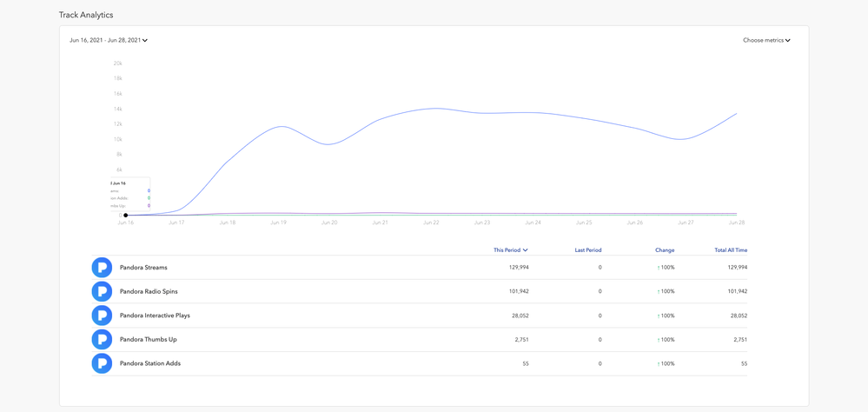Click the Pandora logo in Radio Spins row
The image size is (868, 412).
pos(102,291)
